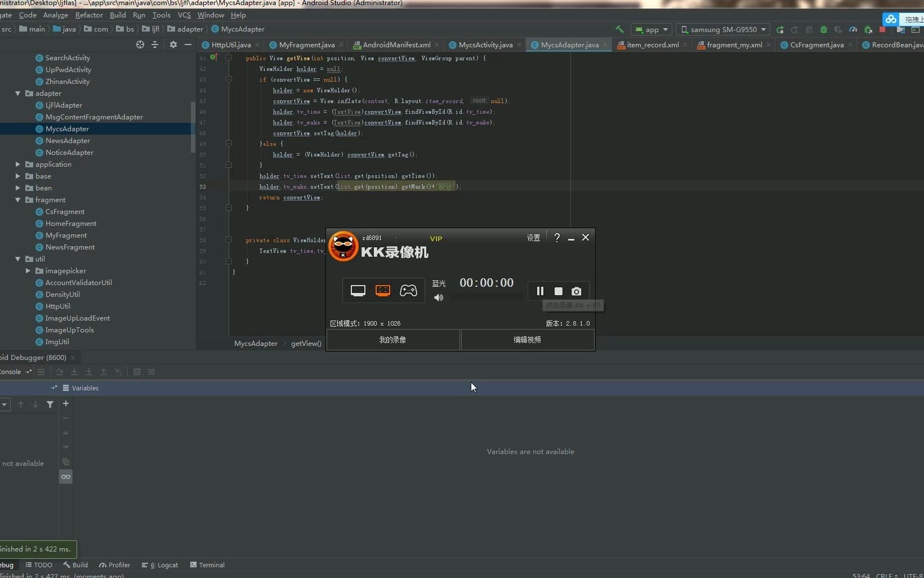Switch to HttpUtil.java tab

pos(231,45)
